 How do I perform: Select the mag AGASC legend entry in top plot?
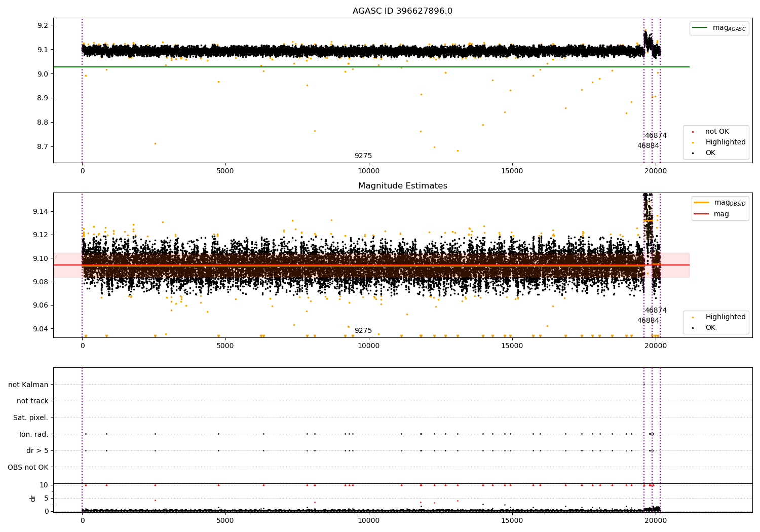tap(719, 28)
